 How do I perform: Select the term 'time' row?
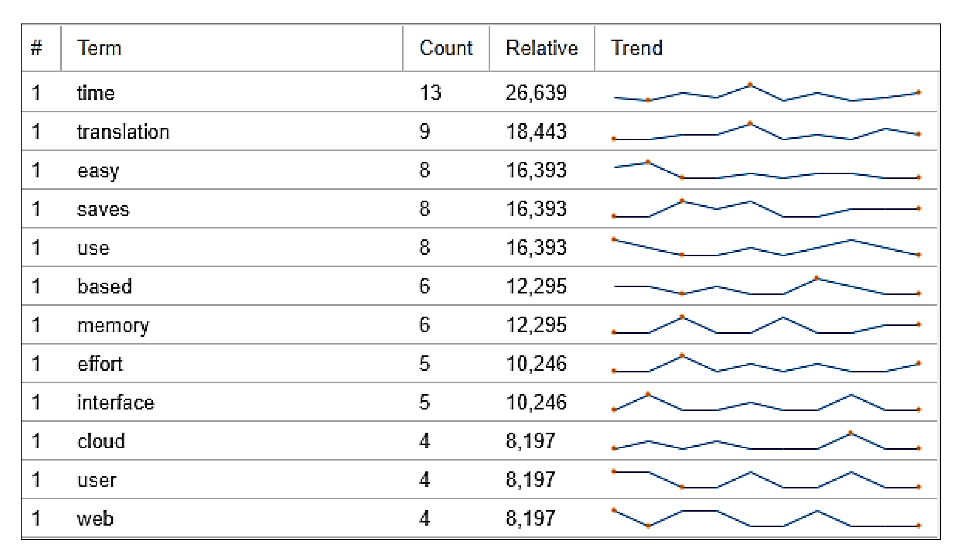[96, 93]
